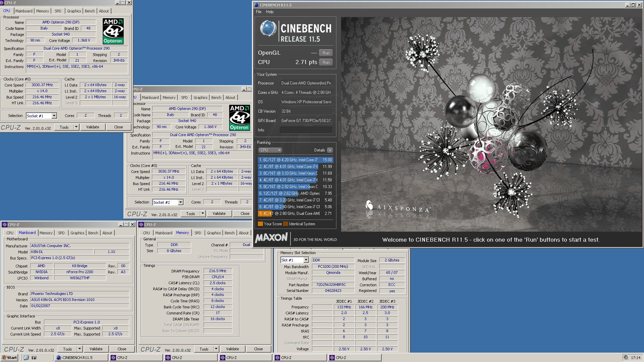Click the rendered scene image in Cinebench

tap(491, 124)
